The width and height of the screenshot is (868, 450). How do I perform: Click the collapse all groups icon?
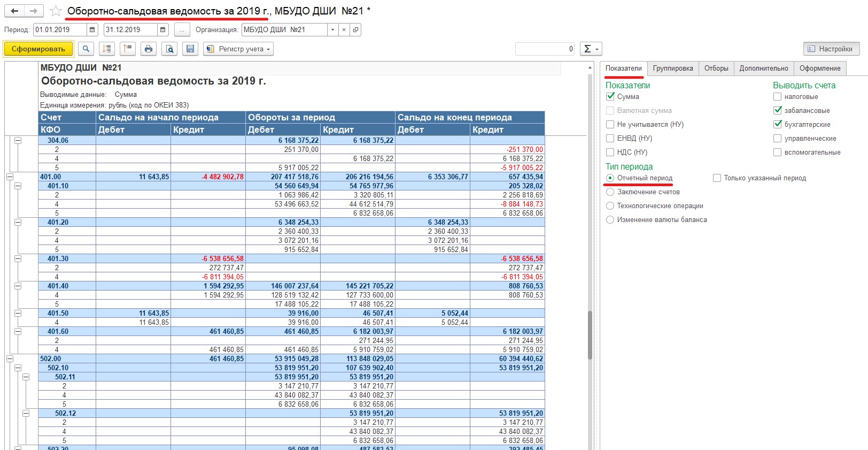coord(128,49)
